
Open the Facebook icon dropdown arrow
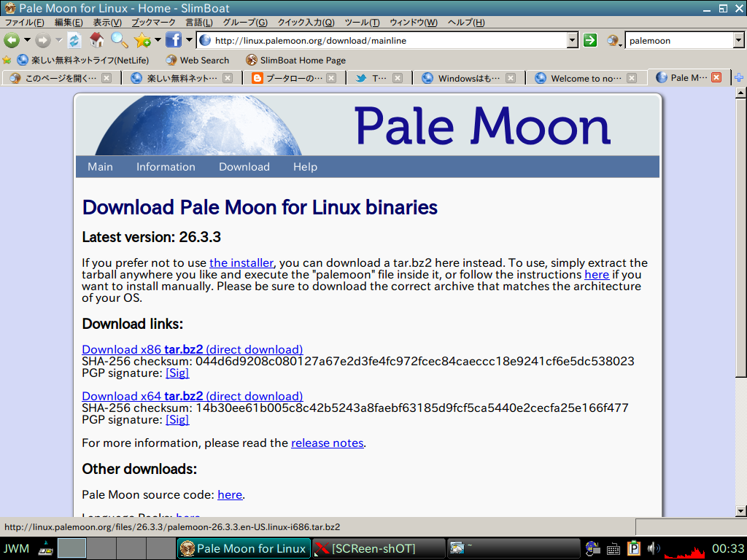pyautogui.click(x=189, y=40)
